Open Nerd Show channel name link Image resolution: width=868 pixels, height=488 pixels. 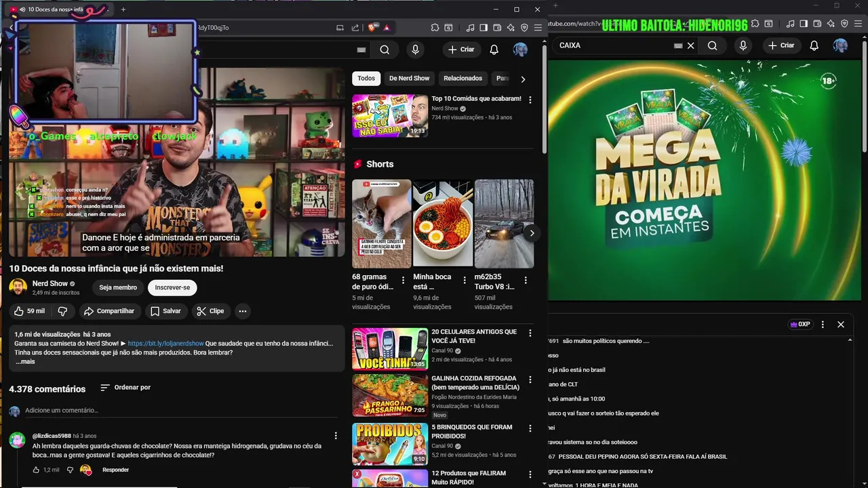point(50,283)
